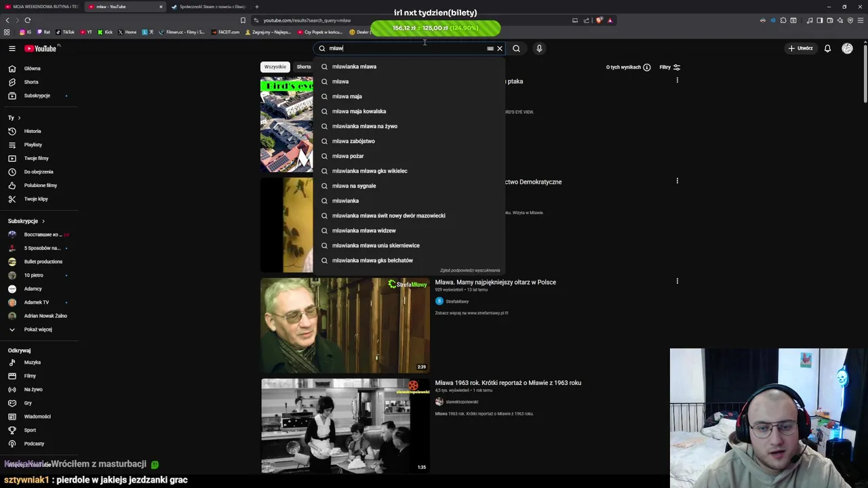Switch to the 'Społeczność Steam' browser tab

pyautogui.click(x=208, y=7)
